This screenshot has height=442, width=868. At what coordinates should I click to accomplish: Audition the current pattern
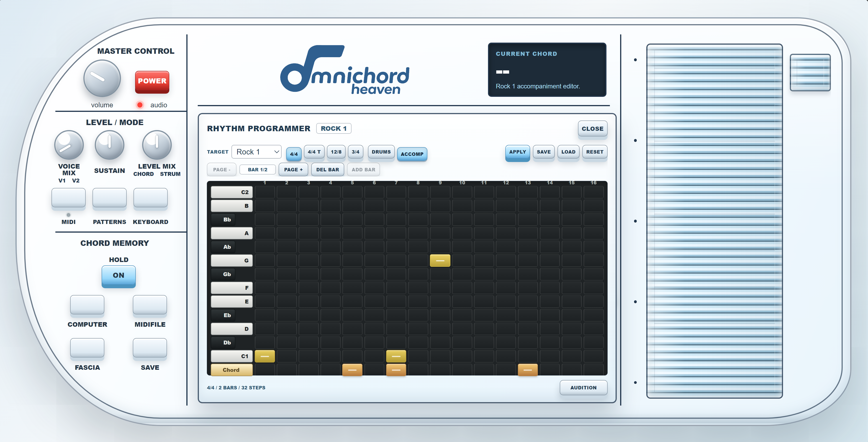point(584,388)
